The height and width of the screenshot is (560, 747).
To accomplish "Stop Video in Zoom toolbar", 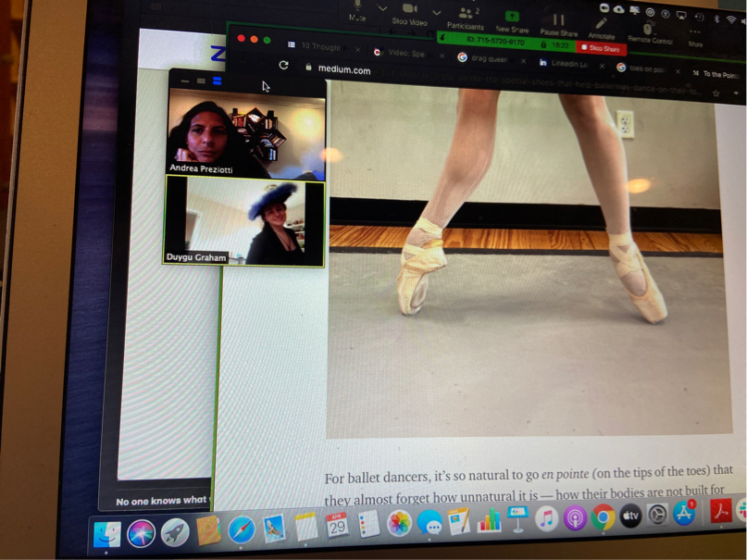I will pos(410,14).
